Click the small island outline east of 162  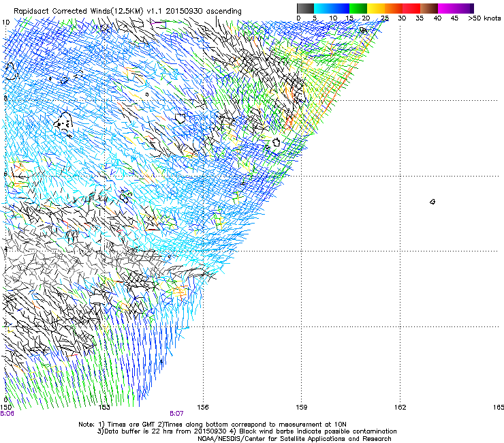pyautogui.click(x=432, y=202)
